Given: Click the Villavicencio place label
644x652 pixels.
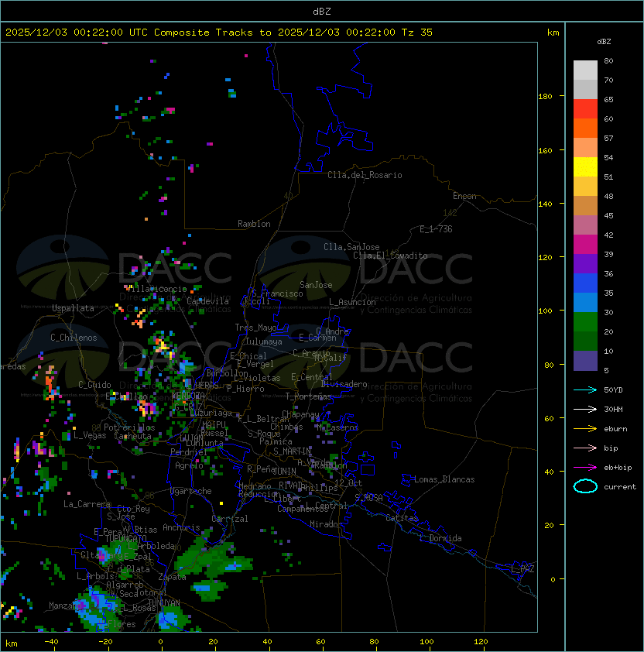Looking at the screenshot, I should coord(156,289).
